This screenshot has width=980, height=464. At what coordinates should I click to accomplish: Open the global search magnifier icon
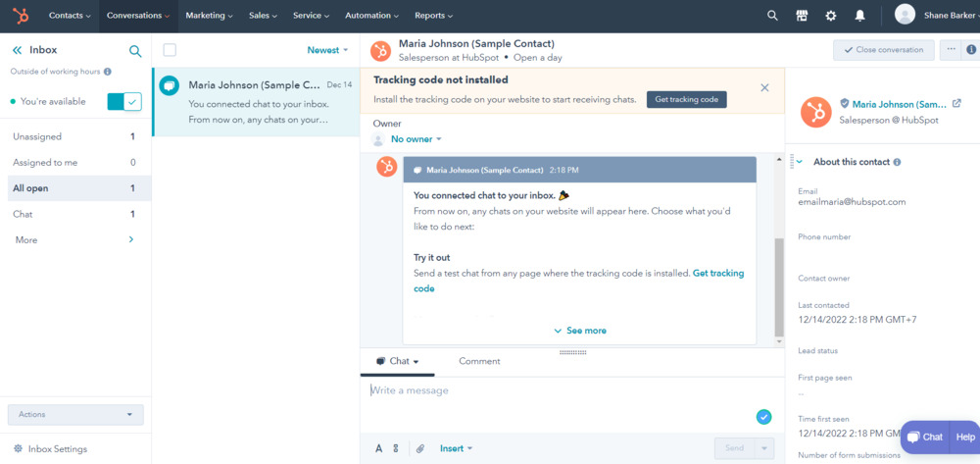tap(772, 16)
